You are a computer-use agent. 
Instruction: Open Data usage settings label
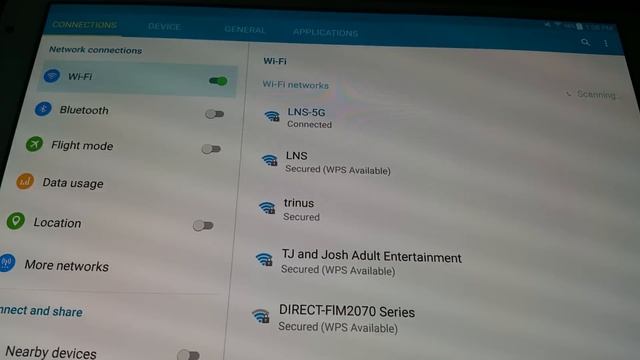(x=73, y=183)
